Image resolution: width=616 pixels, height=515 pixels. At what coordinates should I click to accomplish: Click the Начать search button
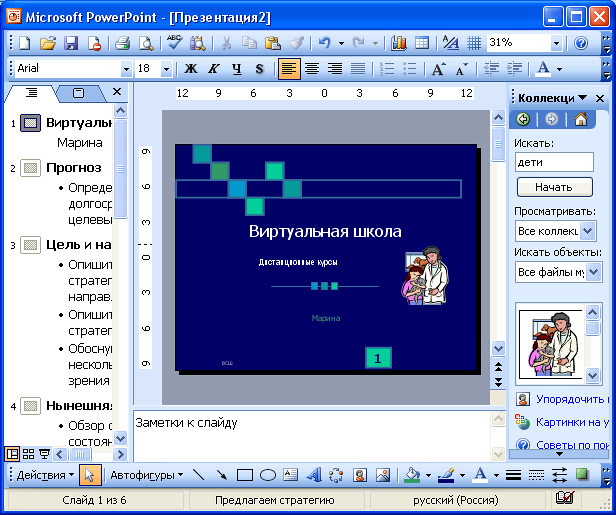(x=554, y=187)
